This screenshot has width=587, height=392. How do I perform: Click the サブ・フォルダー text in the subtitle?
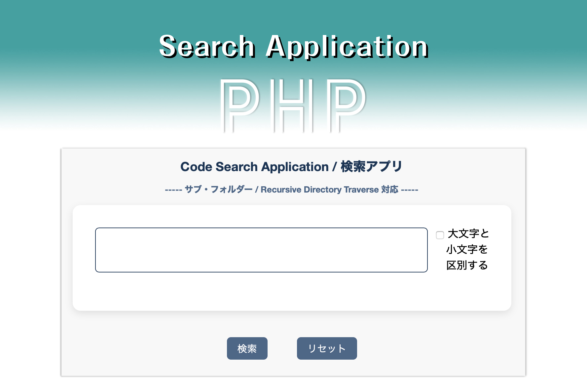click(x=218, y=190)
